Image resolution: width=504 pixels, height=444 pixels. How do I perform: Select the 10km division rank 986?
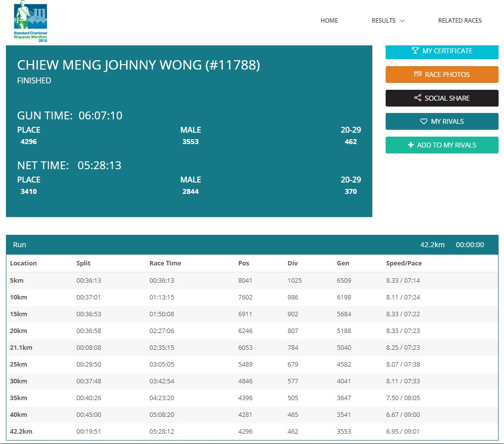[x=293, y=297]
